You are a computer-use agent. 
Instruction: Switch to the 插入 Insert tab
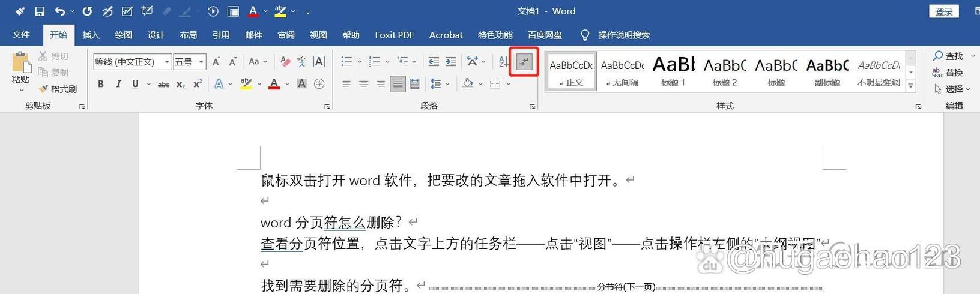coord(91,35)
